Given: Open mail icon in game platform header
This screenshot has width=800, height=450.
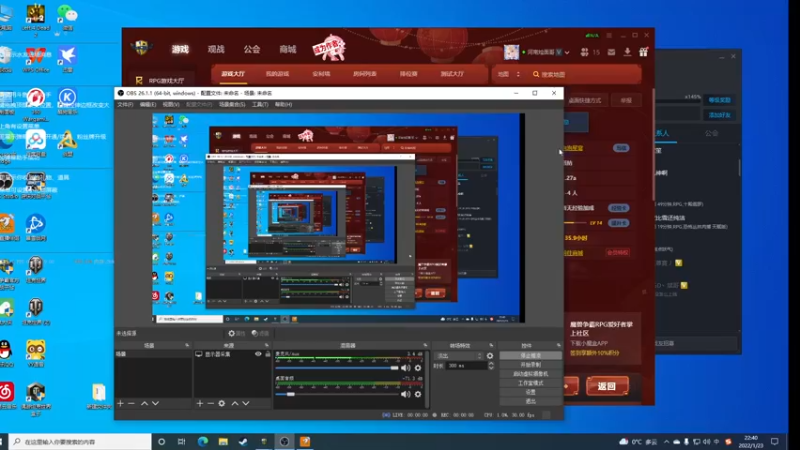Looking at the screenshot, I should pyautogui.click(x=611, y=52).
